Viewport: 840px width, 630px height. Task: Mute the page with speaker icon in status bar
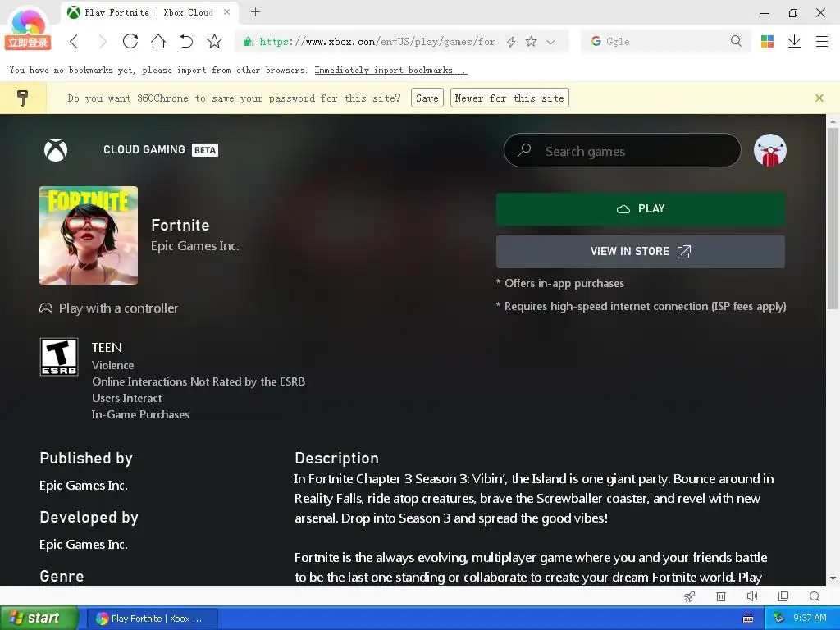(752, 596)
